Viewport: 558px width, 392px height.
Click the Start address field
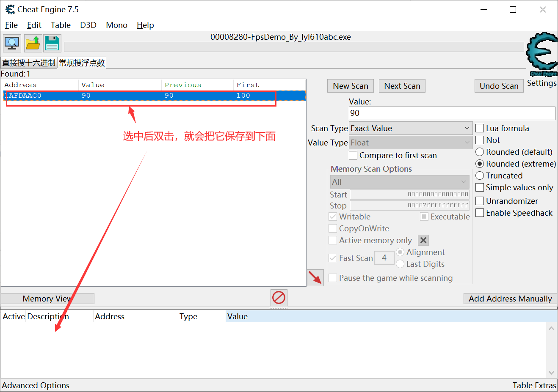pos(409,195)
